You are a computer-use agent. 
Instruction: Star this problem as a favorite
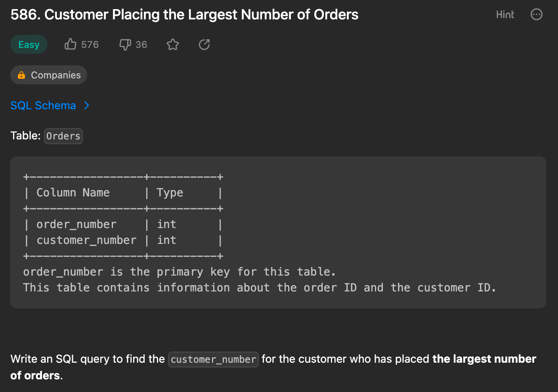[x=173, y=44]
